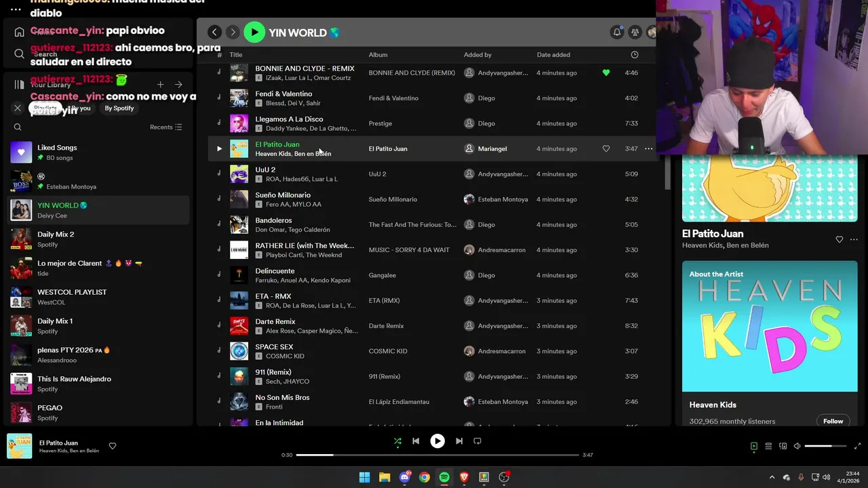Open notifications bell icon
Screen dimensions: 868x488
click(617, 32)
